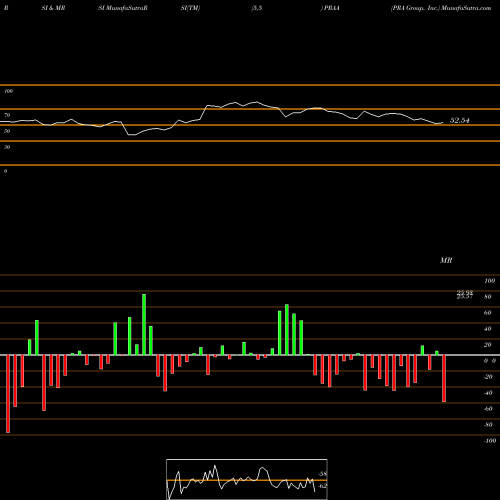Image resolution: width=500 pixels, height=500 pixels.
Task: Click the 80 label on the MR axis
Action: 488,297
